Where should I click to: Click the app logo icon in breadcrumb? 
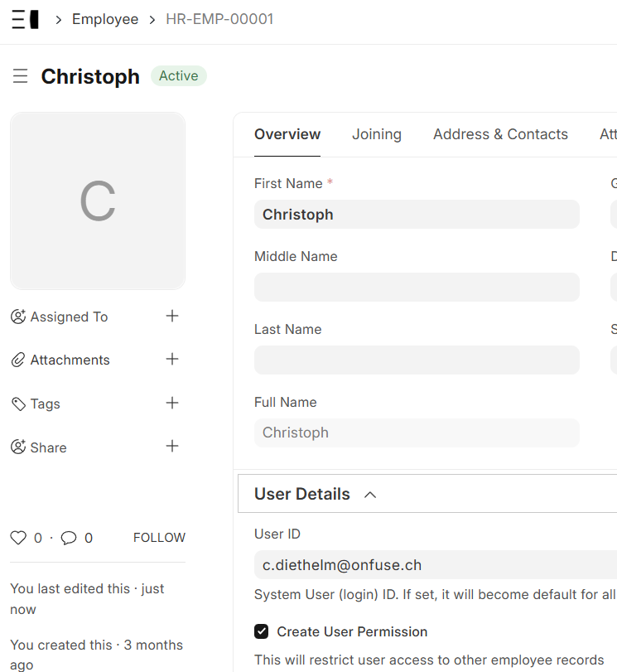[x=25, y=19]
